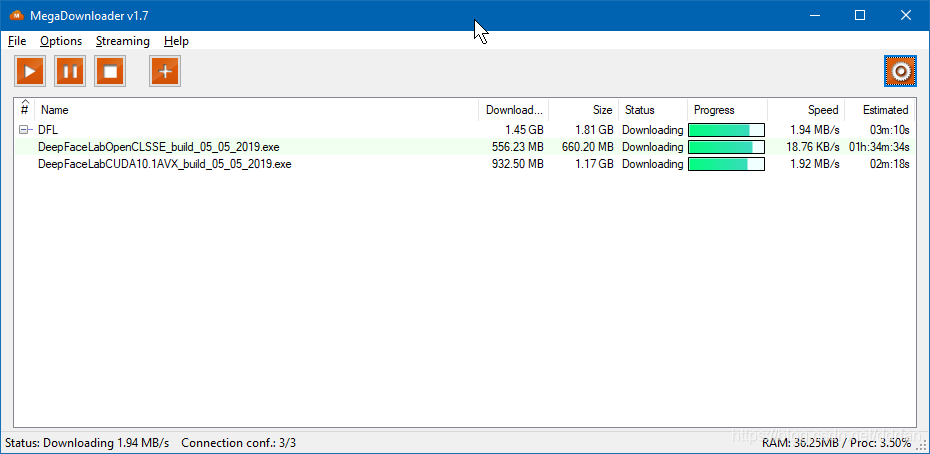Sort by the # column header

pos(24,109)
